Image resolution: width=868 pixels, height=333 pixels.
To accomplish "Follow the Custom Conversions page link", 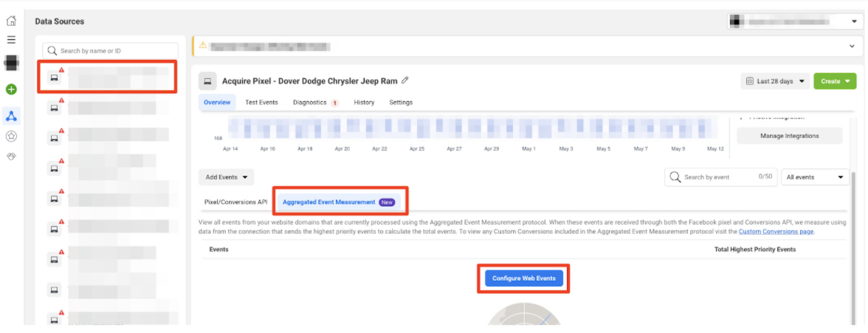I will point(776,232).
